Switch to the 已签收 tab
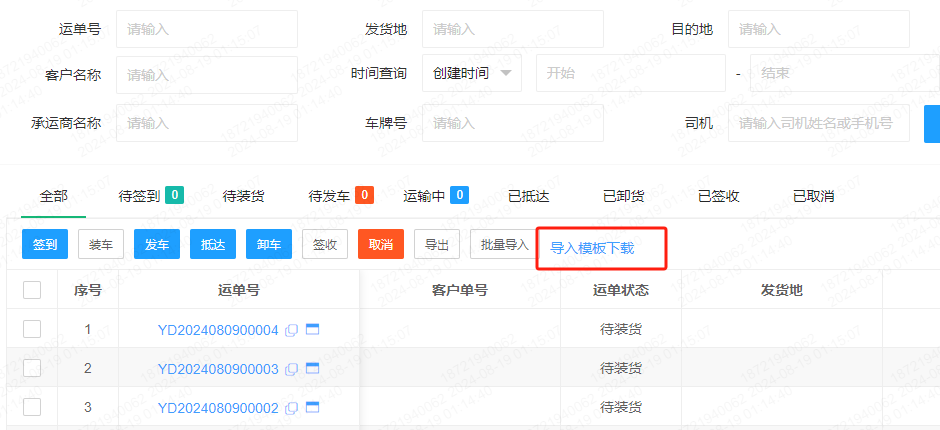The width and height of the screenshot is (940, 430). 719,196
